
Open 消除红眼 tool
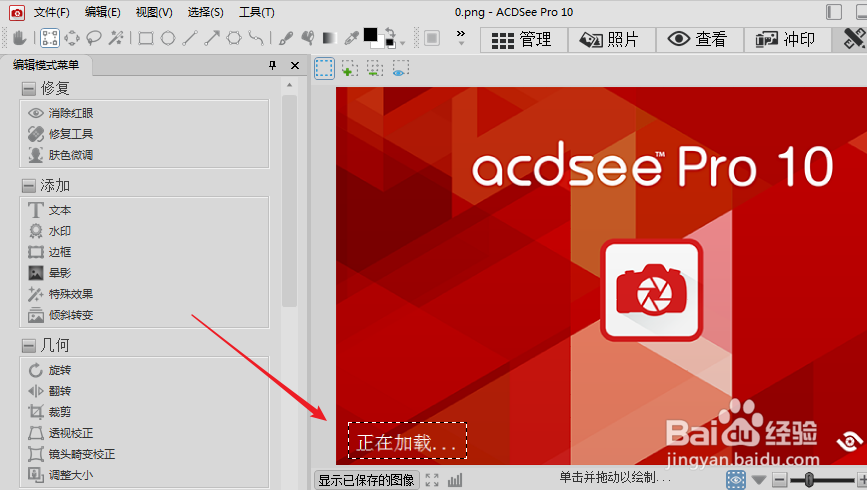click(x=60, y=113)
